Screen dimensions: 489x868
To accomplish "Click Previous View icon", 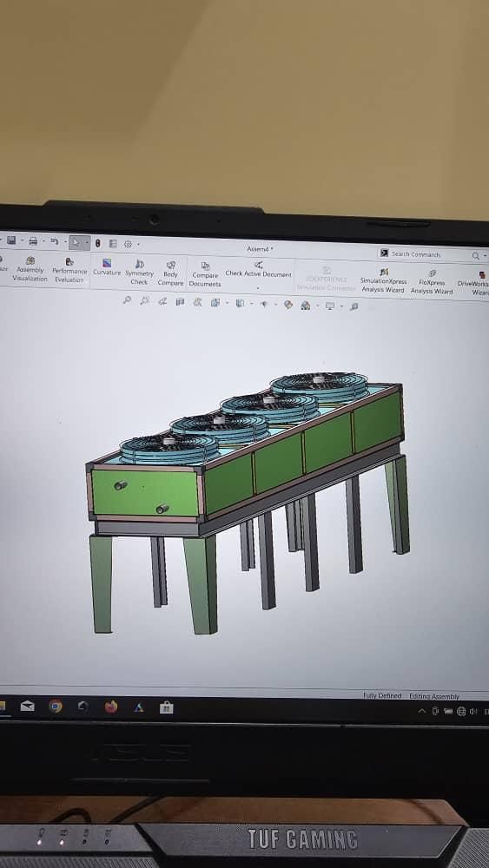I will pyautogui.click(x=162, y=301).
